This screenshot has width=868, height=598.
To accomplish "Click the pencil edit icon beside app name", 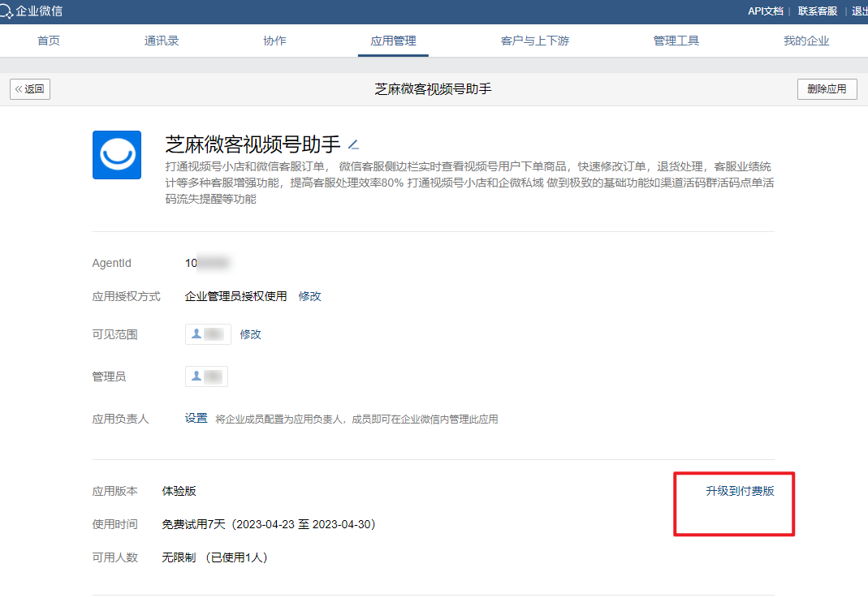I will (353, 145).
